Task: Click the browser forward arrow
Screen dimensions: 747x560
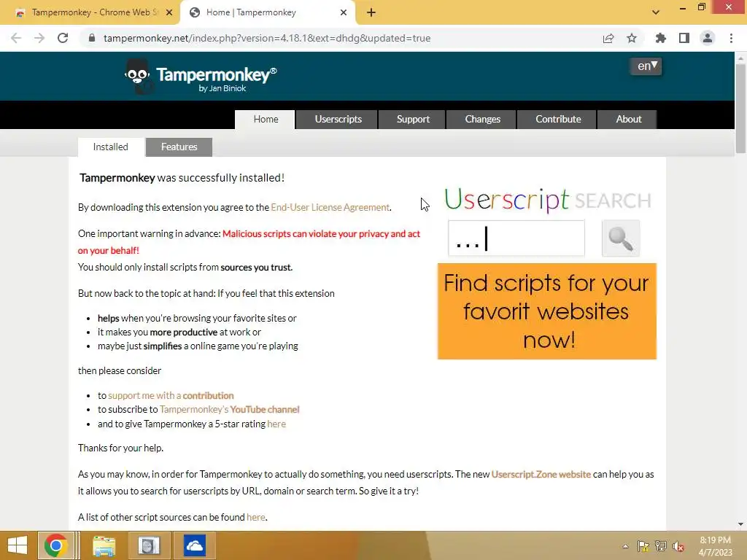Action: [x=39, y=38]
